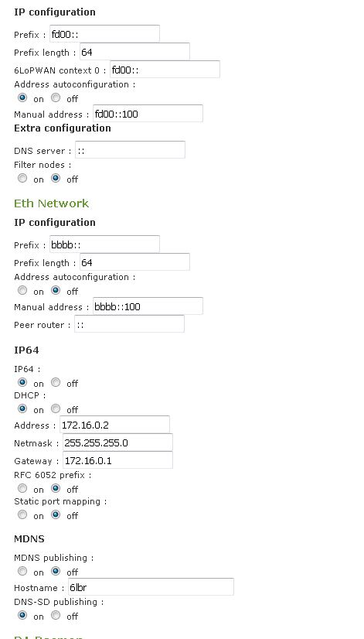Focus the 6LoPWAN context 0 field

[x=165, y=70]
